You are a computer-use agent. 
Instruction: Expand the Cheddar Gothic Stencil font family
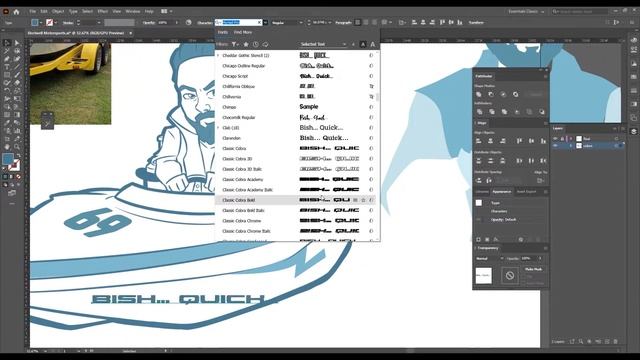[x=218, y=55]
